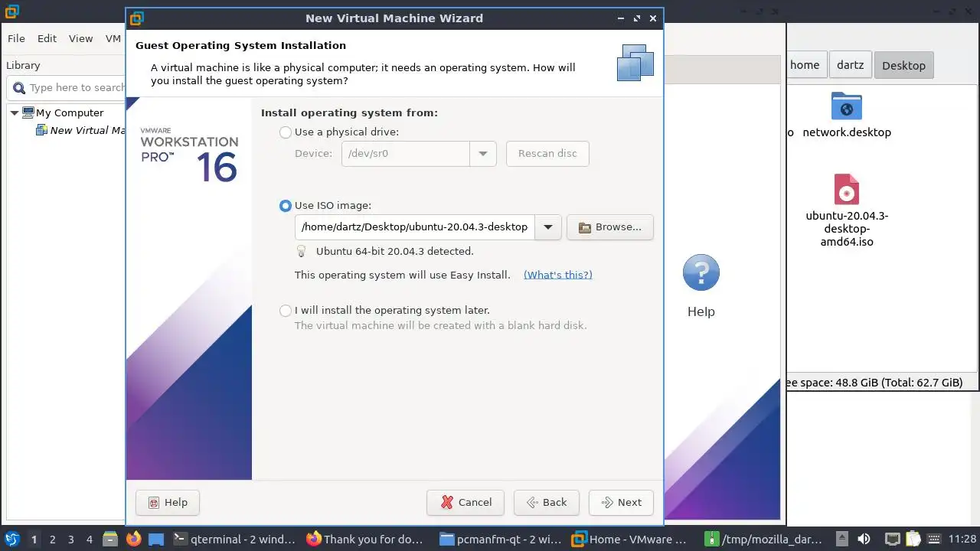This screenshot has width=980, height=551.
Task: Select the New Virtual Machine library entry
Action: (x=87, y=130)
